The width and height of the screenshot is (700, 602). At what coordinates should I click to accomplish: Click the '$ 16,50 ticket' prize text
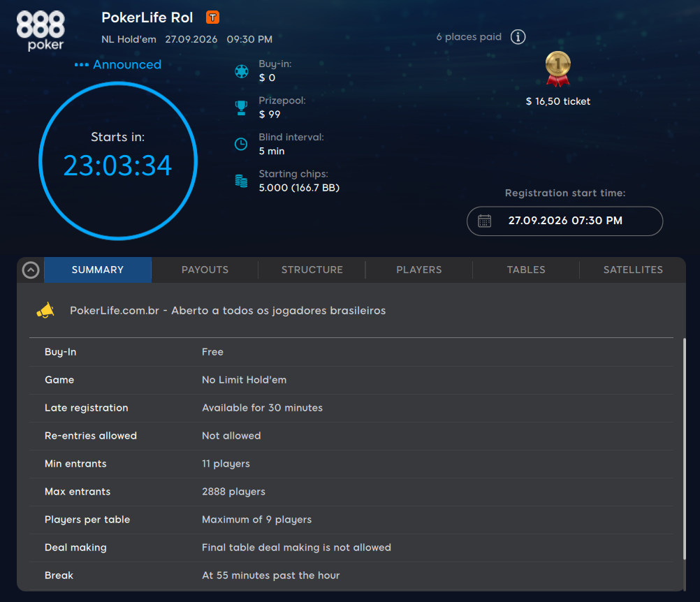(557, 101)
